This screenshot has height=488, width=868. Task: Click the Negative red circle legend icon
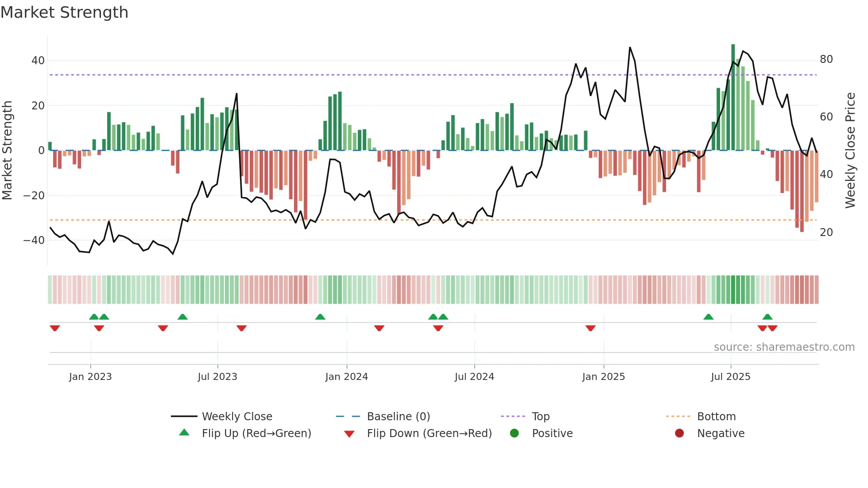[x=679, y=433]
